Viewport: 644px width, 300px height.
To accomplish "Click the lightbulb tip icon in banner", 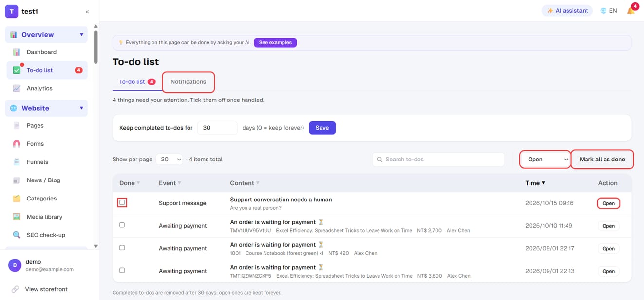I will (x=121, y=43).
